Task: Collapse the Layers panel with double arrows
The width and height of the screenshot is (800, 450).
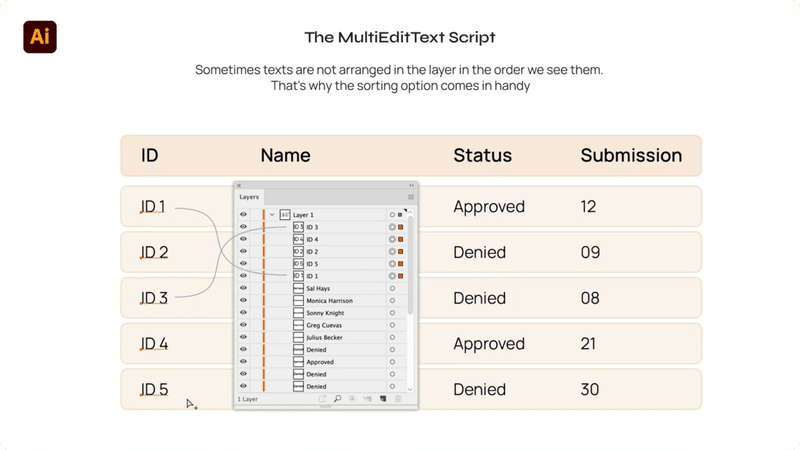Action: pos(411,186)
